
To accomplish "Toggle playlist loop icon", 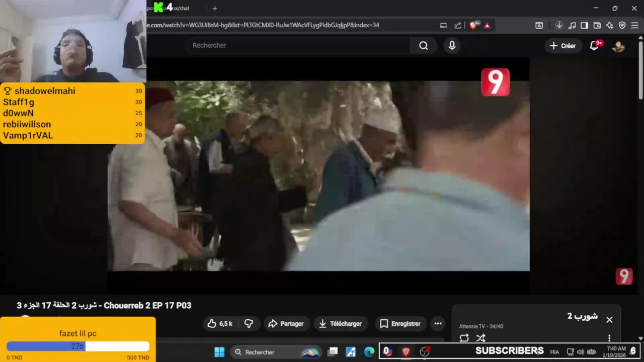I will pyautogui.click(x=464, y=338).
